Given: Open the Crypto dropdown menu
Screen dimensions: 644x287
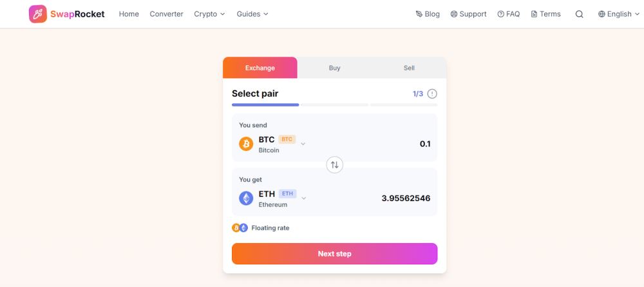Looking at the screenshot, I should click(x=209, y=14).
